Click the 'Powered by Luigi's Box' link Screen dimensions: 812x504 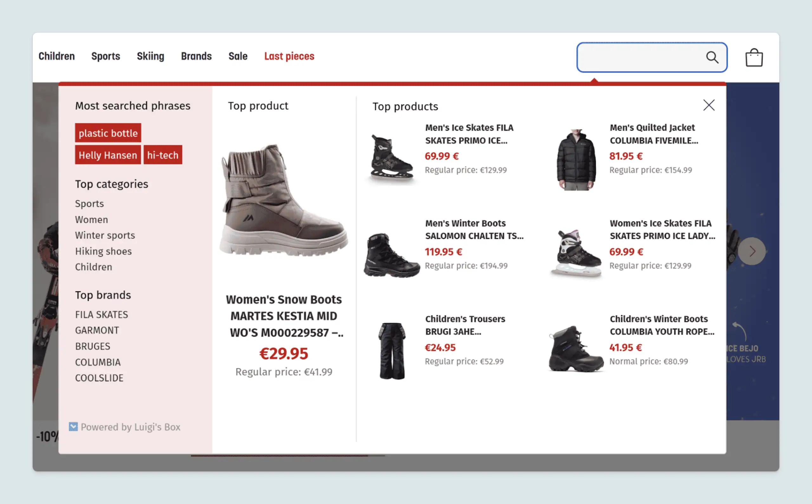coord(130,427)
